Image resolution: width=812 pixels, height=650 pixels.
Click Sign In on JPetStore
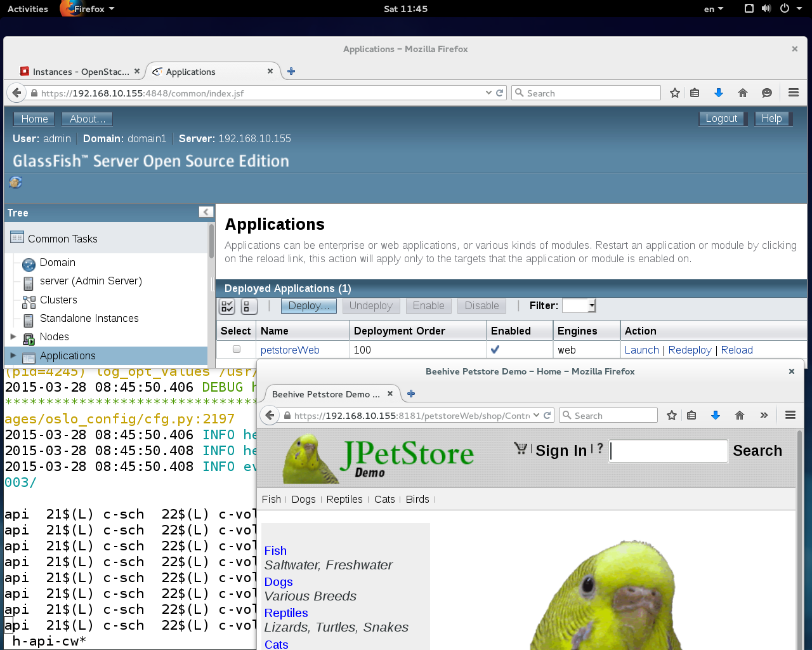click(x=561, y=451)
